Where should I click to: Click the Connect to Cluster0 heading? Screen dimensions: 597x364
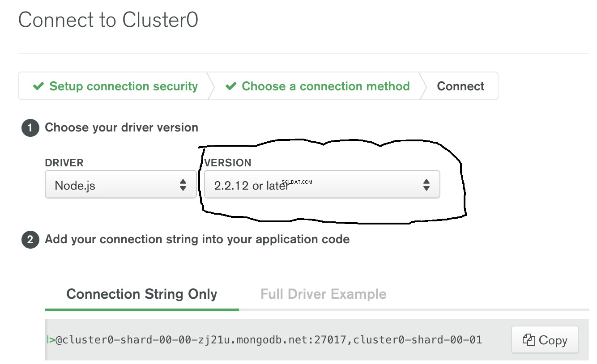point(108,21)
